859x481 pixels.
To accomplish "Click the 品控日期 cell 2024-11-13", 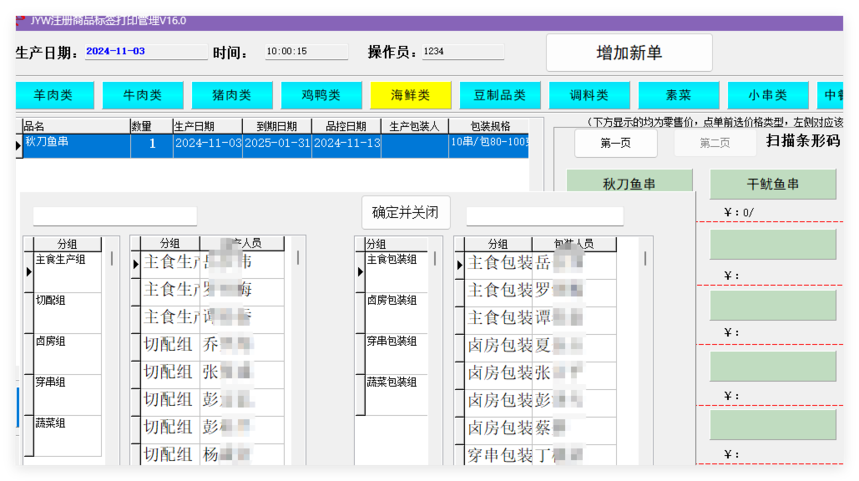I will [x=346, y=146].
